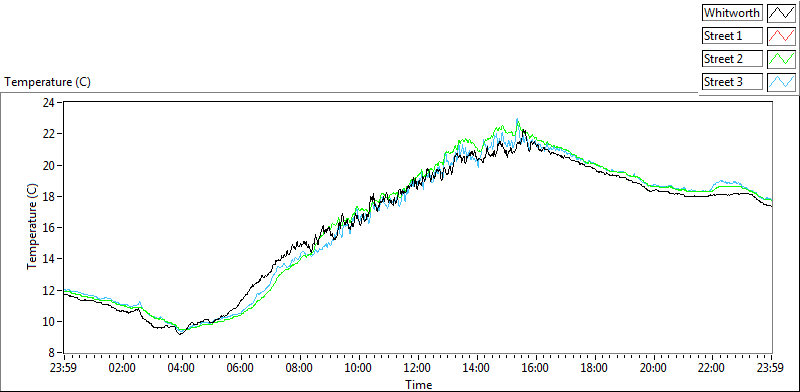Viewport: 800px width, 392px height.
Task: Click the 20 value on Y axis
Action: 49,165
